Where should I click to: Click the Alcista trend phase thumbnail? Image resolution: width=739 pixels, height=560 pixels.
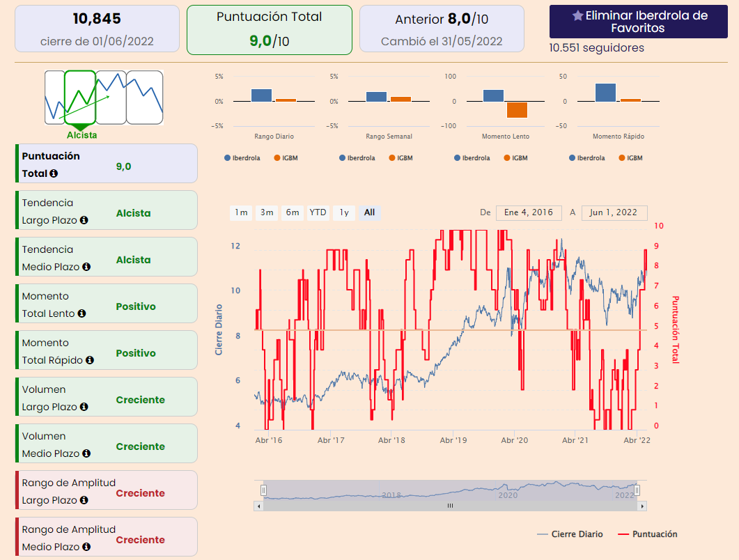(x=80, y=97)
